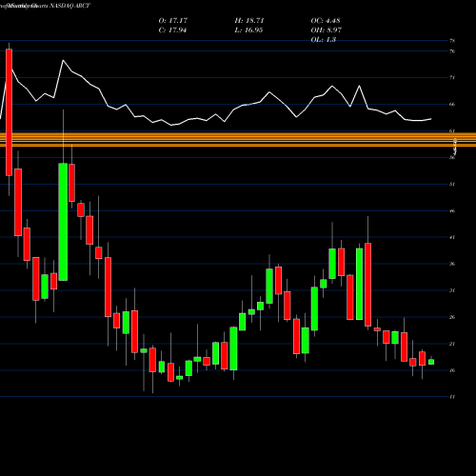Image resolution: width=476 pixels, height=476 pixels.
Task: Click the 76 price axis label
Action: tap(452, 51)
